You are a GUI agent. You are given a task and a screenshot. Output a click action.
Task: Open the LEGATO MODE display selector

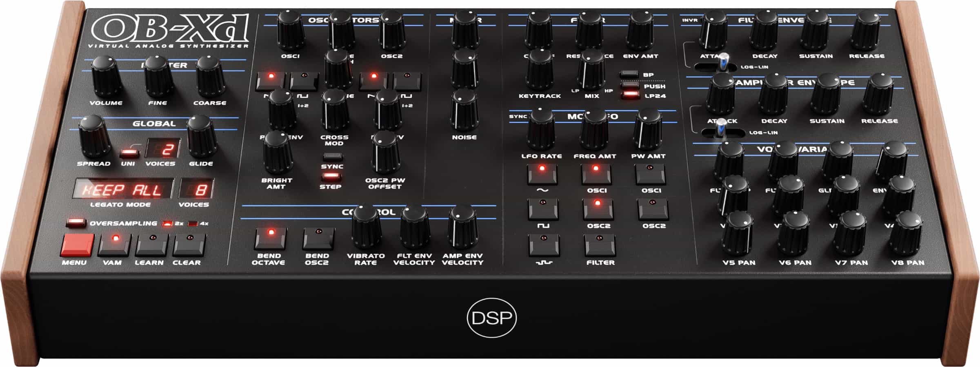[x=123, y=190]
